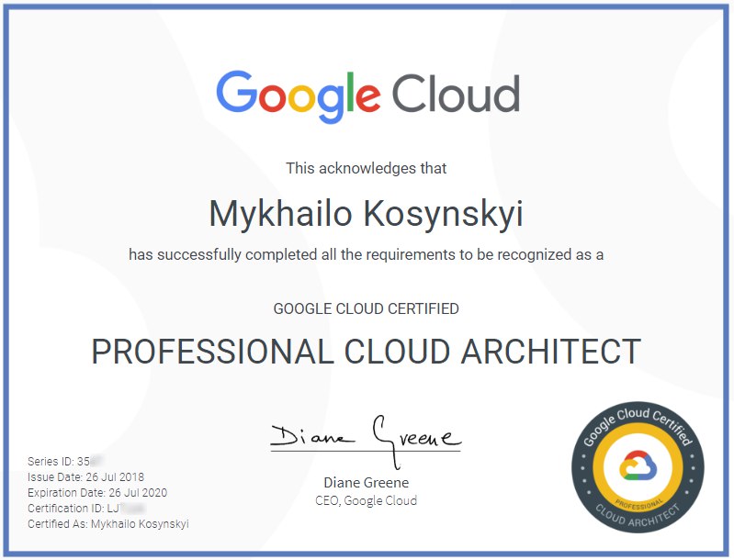Image resolution: width=734 pixels, height=560 pixels.
Task: Click 'Issue Date: 26 Jul 2018'
Action: click(x=85, y=476)
